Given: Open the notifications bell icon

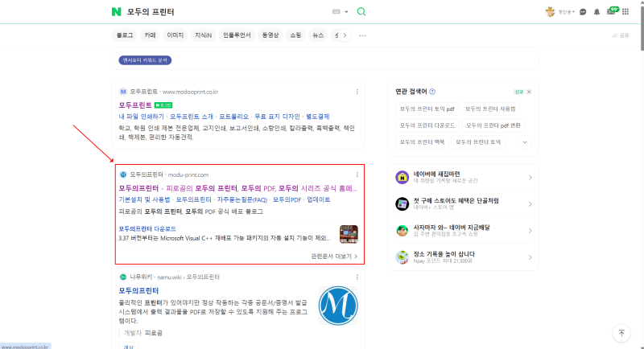Looking at the screenshot, I should (x=597, y=12).
